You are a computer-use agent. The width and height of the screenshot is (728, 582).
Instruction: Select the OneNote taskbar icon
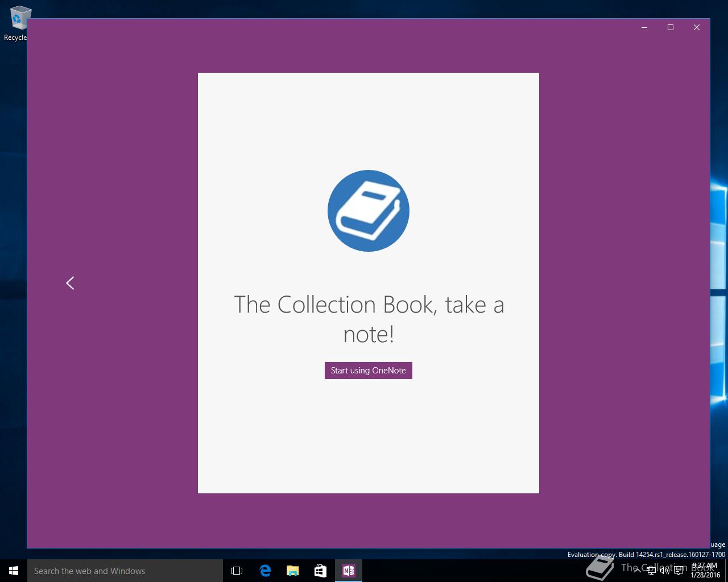coord(348,571)
